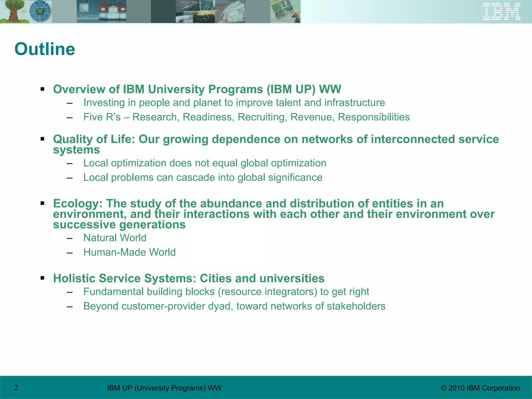
Task: Click Local problems can cascade line
Action: pos(203,178)
